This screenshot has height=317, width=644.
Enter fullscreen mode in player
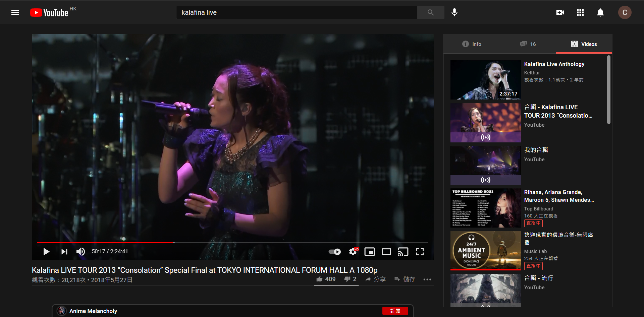click(420, 252)
